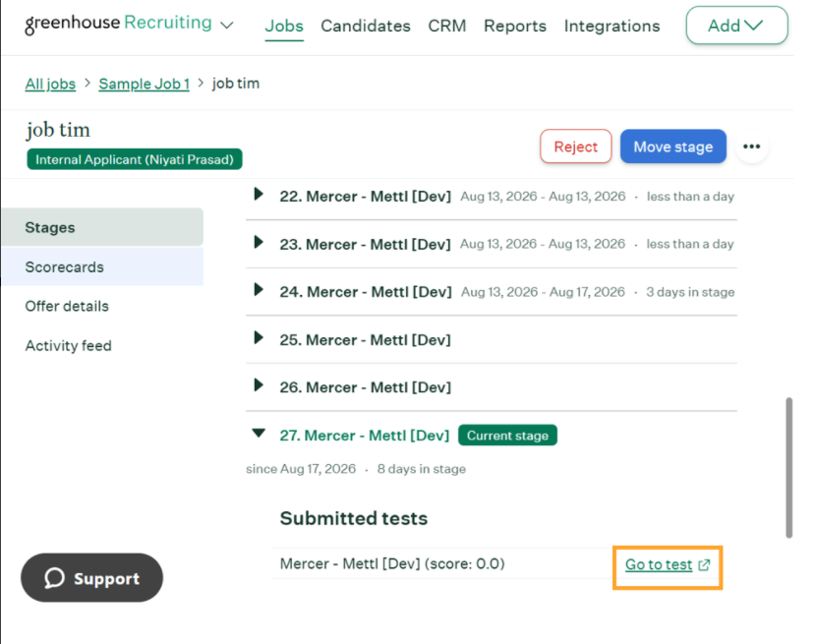Select the Stages sidebar item
814x644 pixels.
pyautogui.click(x=103, y=227)
